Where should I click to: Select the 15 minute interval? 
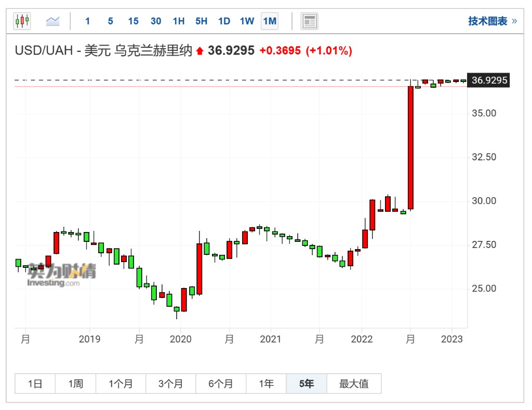click(134, 21)
